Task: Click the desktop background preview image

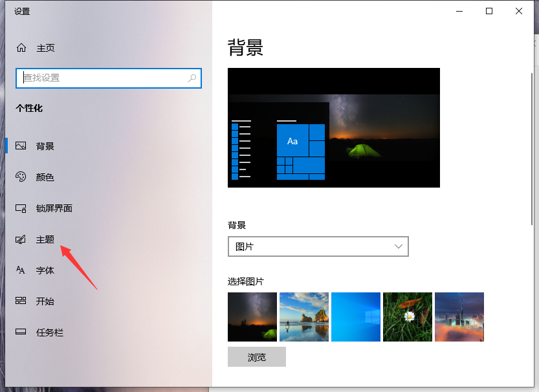Action: [x=333, y=127]
